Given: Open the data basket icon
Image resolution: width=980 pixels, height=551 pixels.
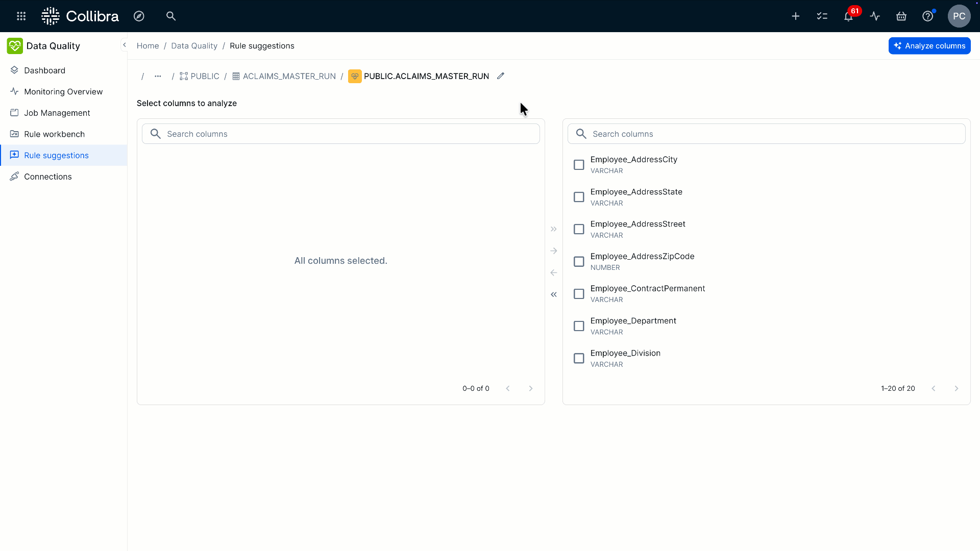Looking at the screenshot, I should click(901, 16).
